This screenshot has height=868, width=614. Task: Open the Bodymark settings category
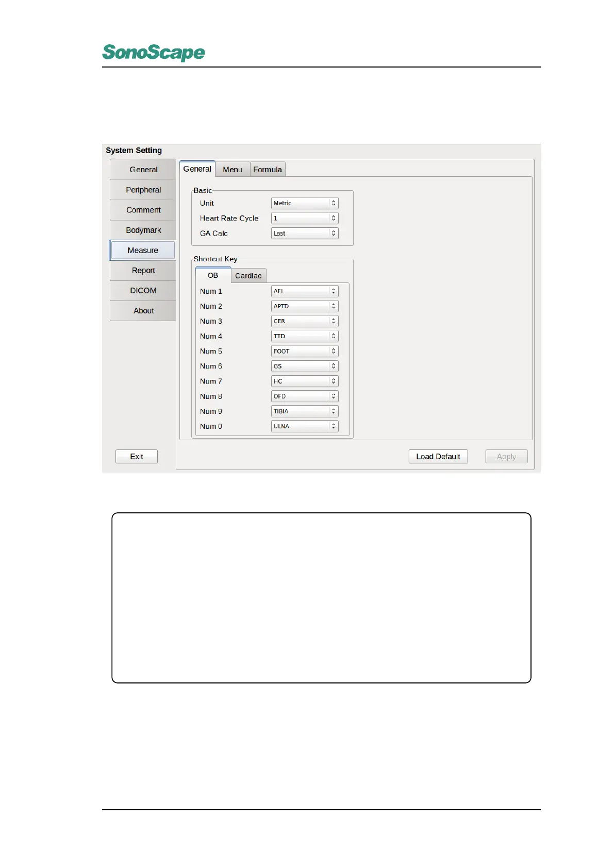point(143,230)
